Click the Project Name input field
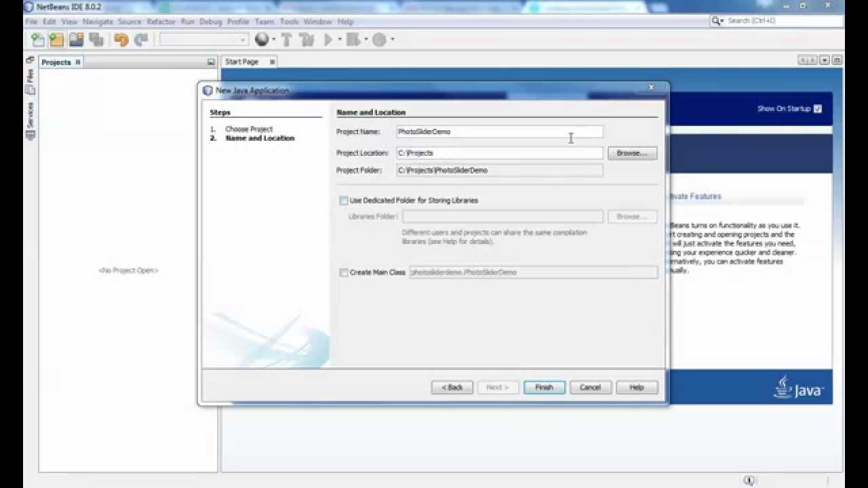 coord(499,132)
